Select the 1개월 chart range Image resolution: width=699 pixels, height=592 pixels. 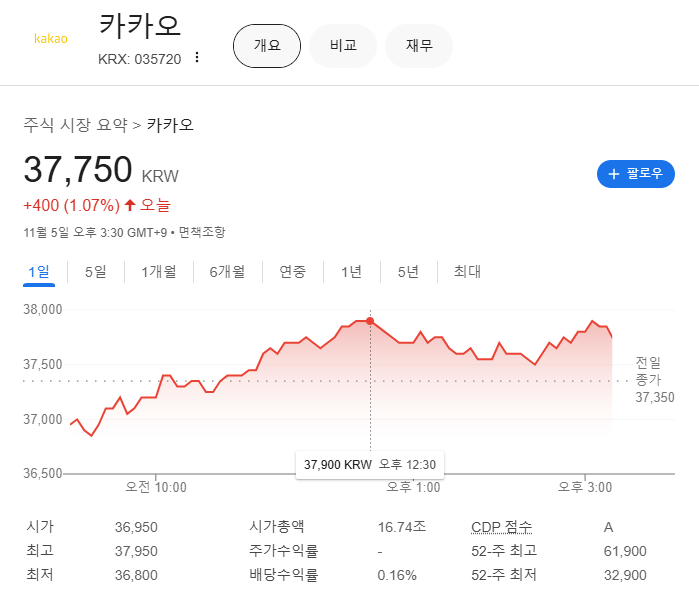click(x=159, y=271)
